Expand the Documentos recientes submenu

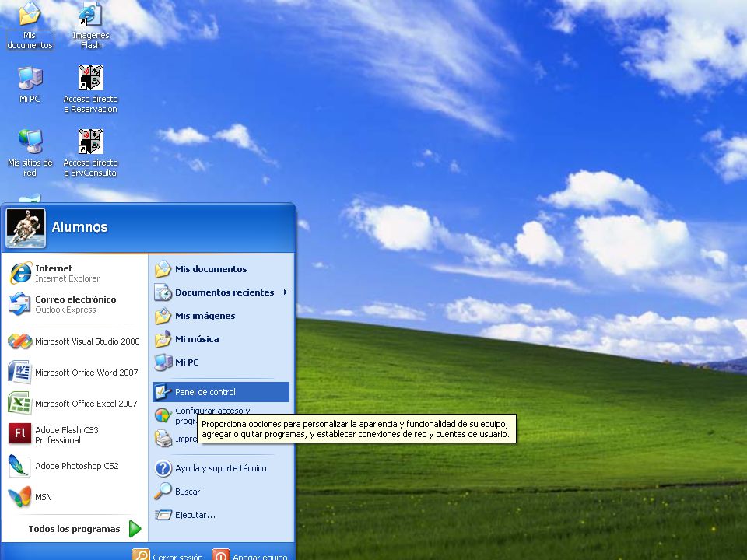(220, 292)
